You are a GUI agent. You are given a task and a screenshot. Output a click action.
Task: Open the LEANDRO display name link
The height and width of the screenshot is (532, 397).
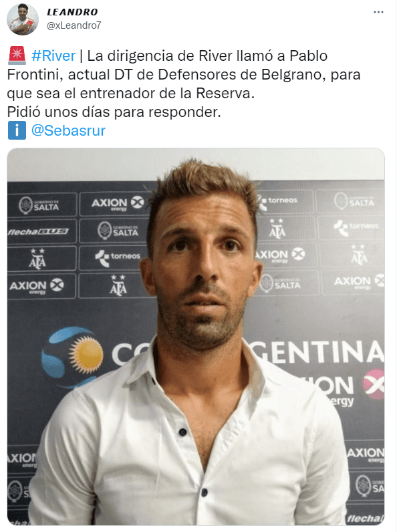(72, 12)
